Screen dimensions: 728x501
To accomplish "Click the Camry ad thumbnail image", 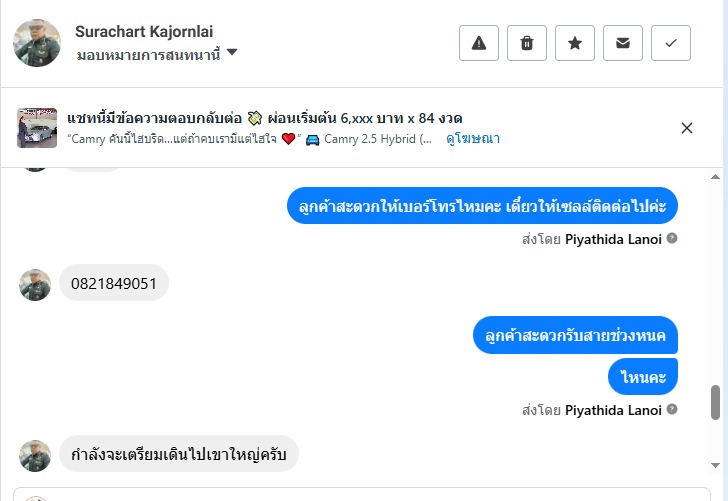I will click(37, 128).
